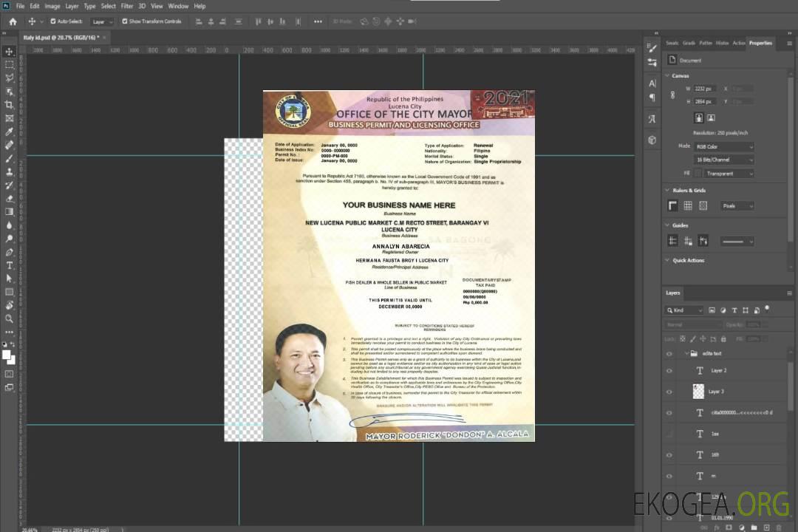Select the Rectangular Marquee tool
Image resolution: width=798 pixels, height=532 pixels.
pyautogui.click(x=9, y=65)
